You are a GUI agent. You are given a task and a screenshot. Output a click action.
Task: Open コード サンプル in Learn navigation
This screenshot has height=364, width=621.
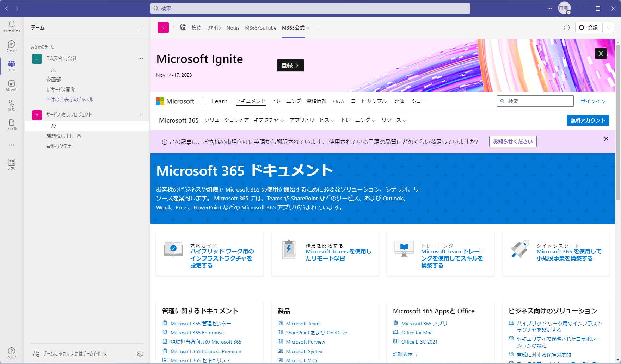coord(369,101)
